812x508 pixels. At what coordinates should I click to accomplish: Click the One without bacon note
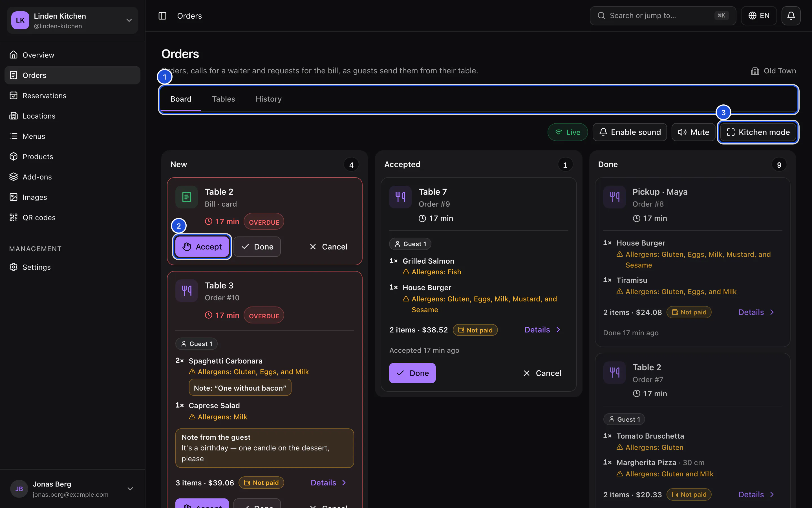point(240,388)
